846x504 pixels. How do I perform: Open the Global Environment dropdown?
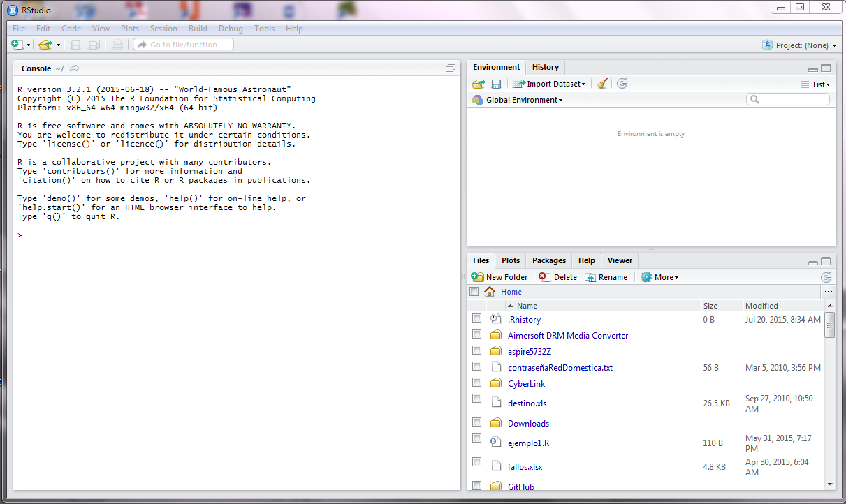(517, 100)
